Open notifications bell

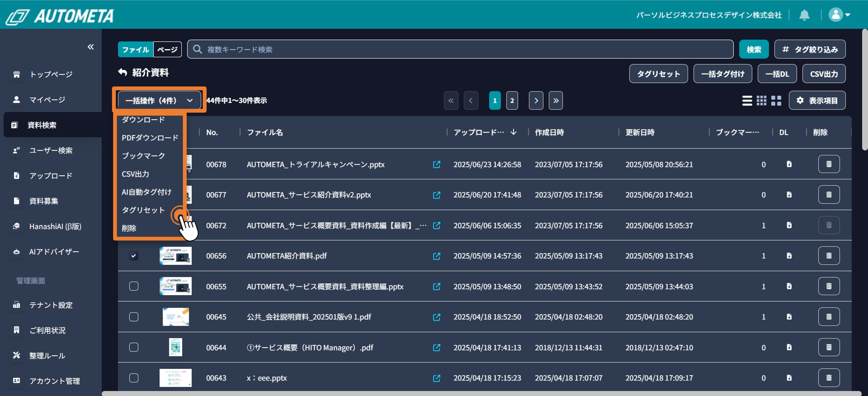(804, 15)
